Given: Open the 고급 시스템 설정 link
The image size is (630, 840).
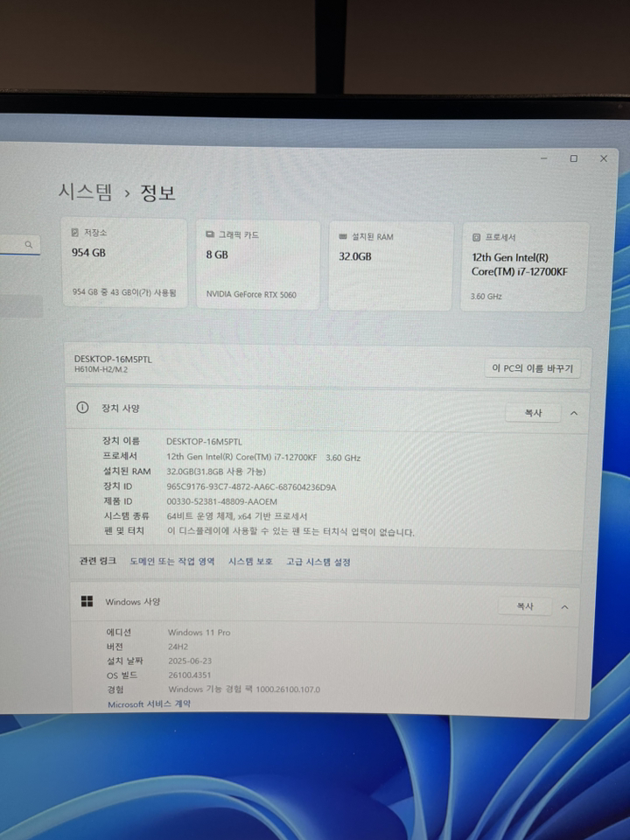Looking at the screenshot, I should pyautogui.click(x=318, y=562).
